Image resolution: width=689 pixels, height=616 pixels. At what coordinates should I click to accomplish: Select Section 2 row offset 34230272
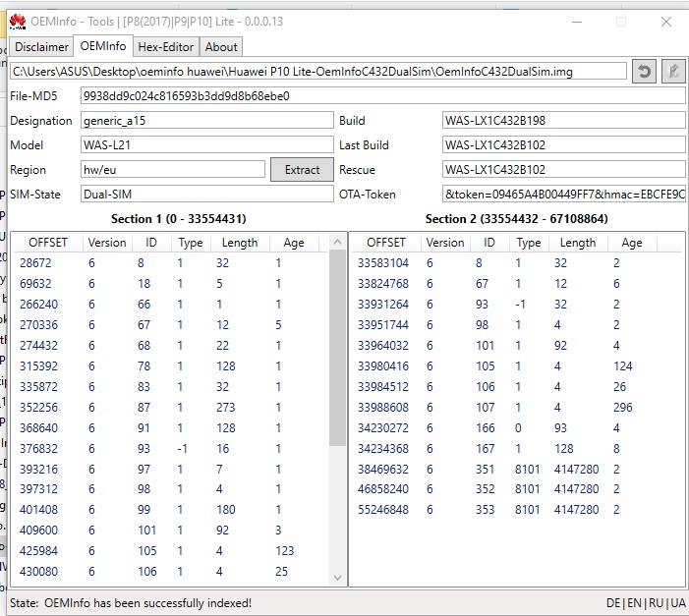[x=517, y=428]
